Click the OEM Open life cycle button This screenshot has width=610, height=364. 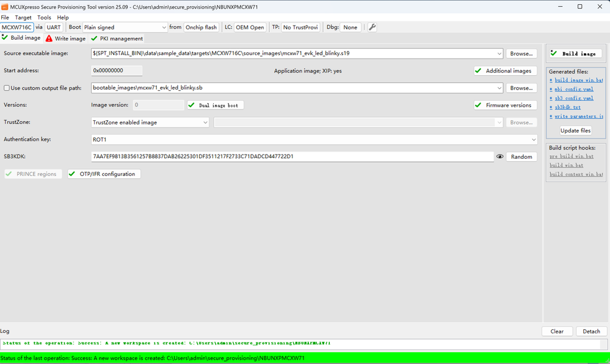250,27
